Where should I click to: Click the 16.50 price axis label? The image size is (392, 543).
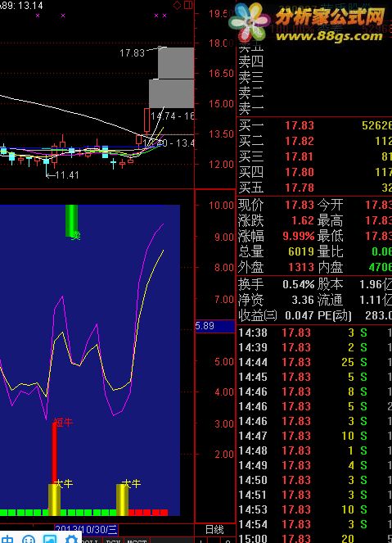tap(221, 74)
